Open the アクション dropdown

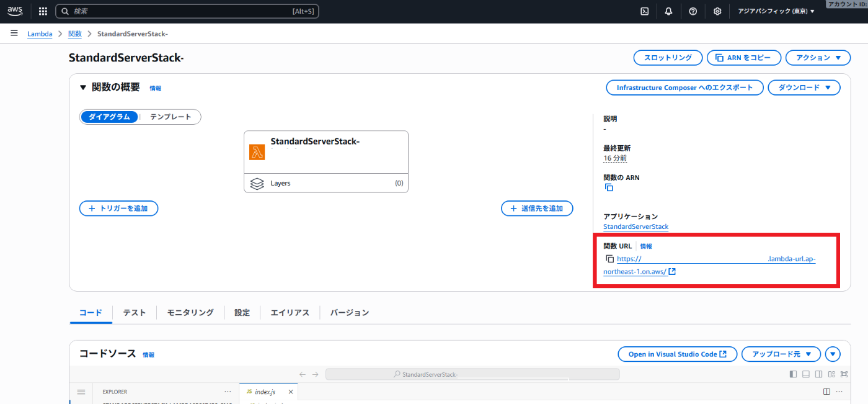tap(818, 58)
